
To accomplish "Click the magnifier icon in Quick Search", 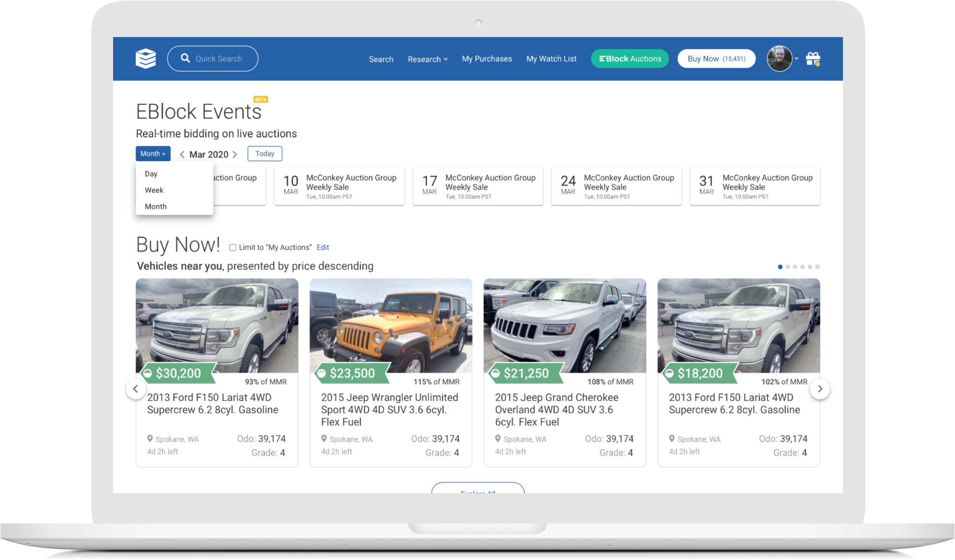I will point(185,58).
